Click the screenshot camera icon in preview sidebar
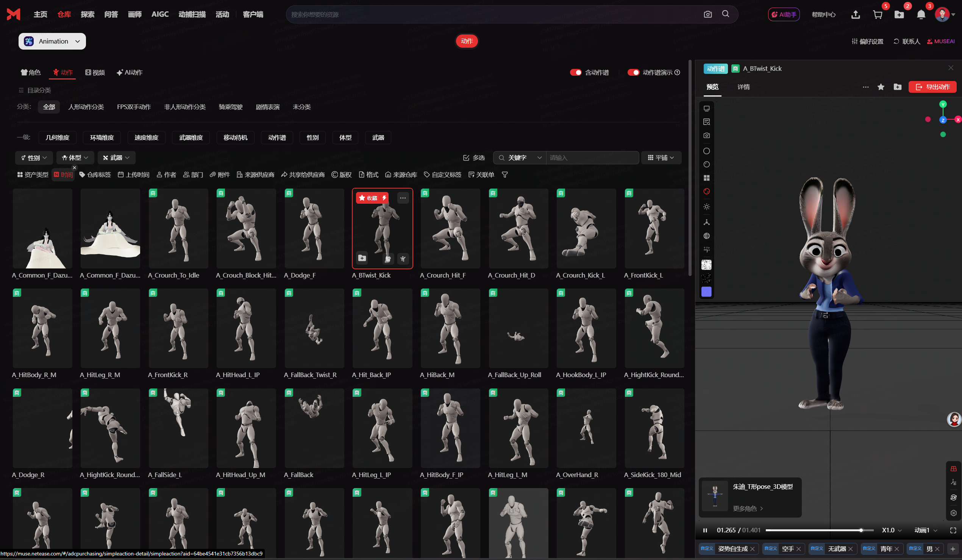The height and width of the screenshot is (560, 962). tap(707, 136)
